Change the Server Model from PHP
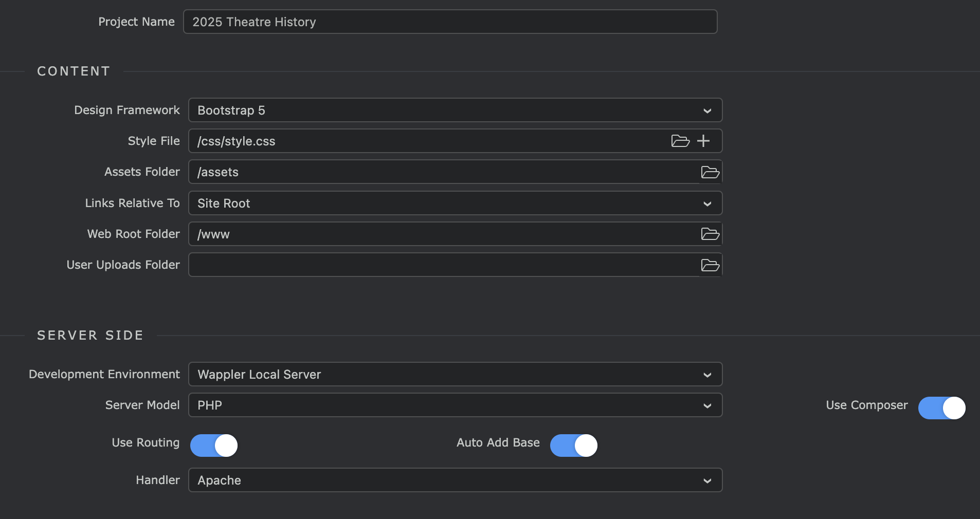980x519 pixels. [455, 405]
